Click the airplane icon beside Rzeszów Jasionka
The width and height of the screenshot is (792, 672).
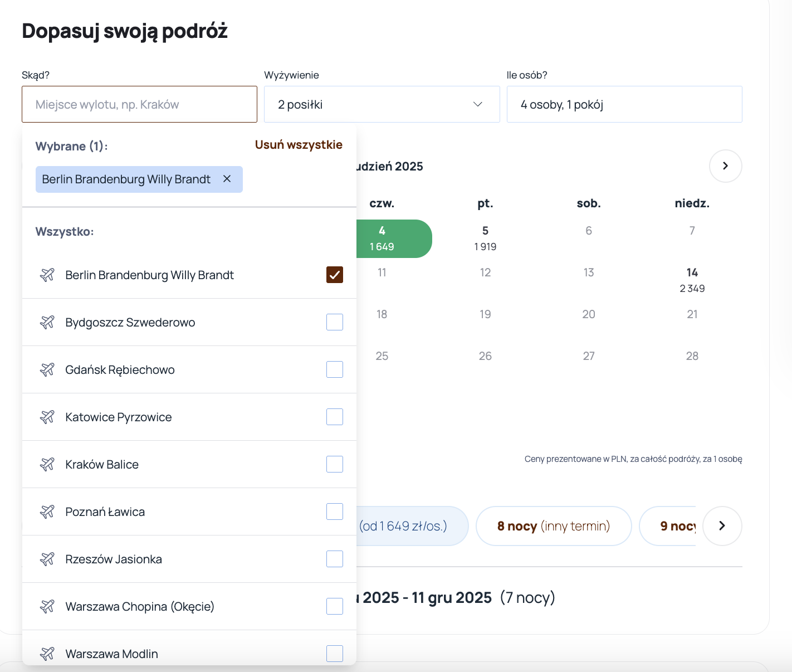tap(47, 559)
